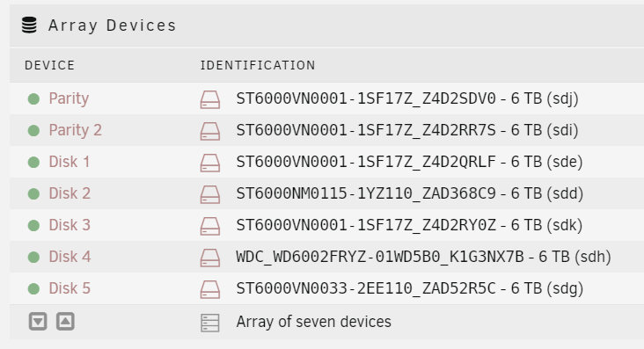Click the Parity 2 disk drive icon
This screenshot has height=349, width=644.
[x=210, y=131]
